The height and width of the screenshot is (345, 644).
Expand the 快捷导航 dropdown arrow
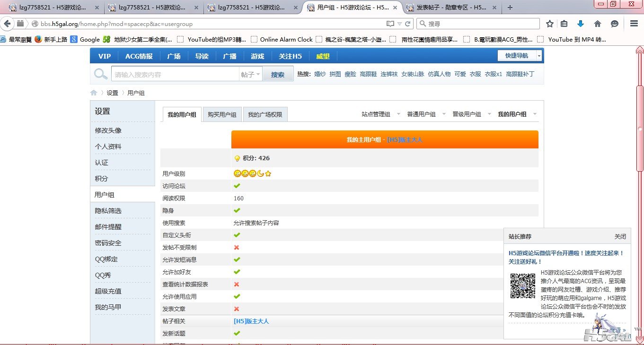click(x=539, y=56)
